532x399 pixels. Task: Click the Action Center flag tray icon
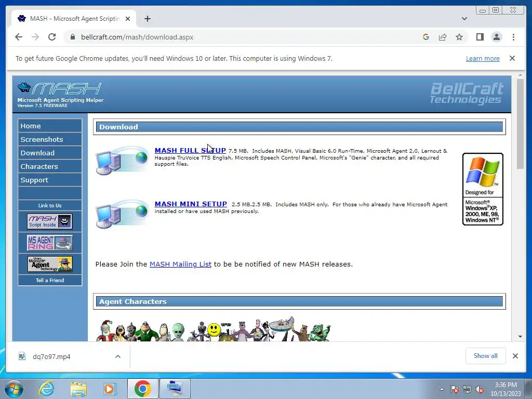454,389
